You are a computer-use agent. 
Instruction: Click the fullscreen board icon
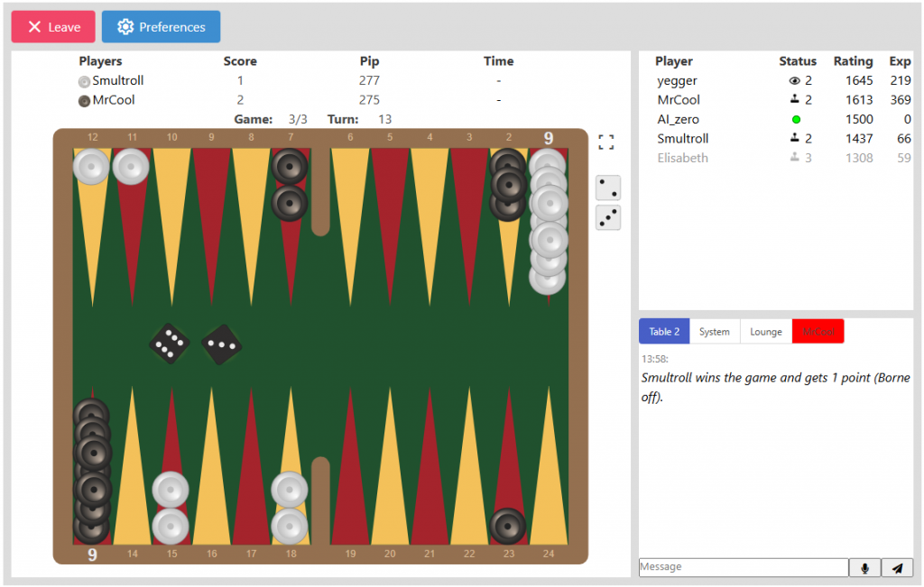pyautogui.click(x=606, y=142)
